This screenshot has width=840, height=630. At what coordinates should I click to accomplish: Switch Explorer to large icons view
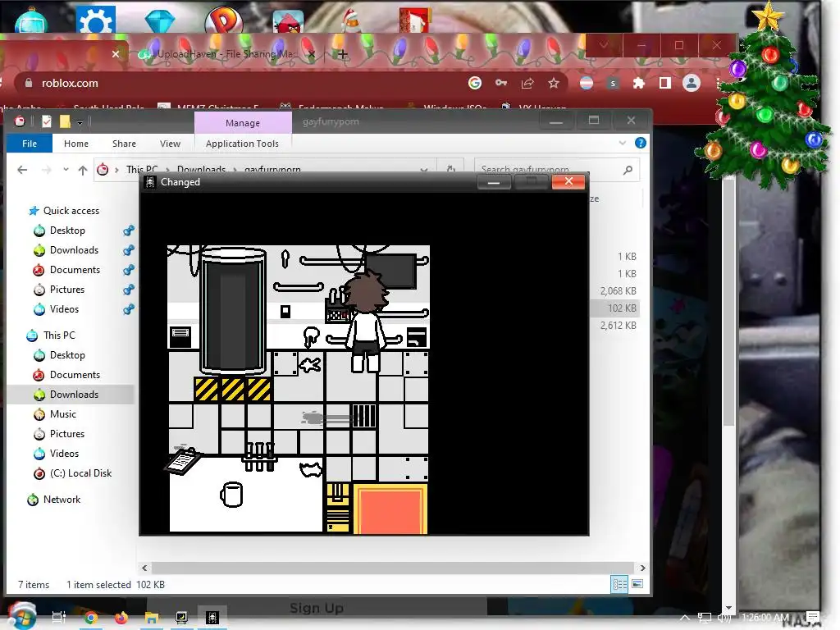click(x=637, y=584)
